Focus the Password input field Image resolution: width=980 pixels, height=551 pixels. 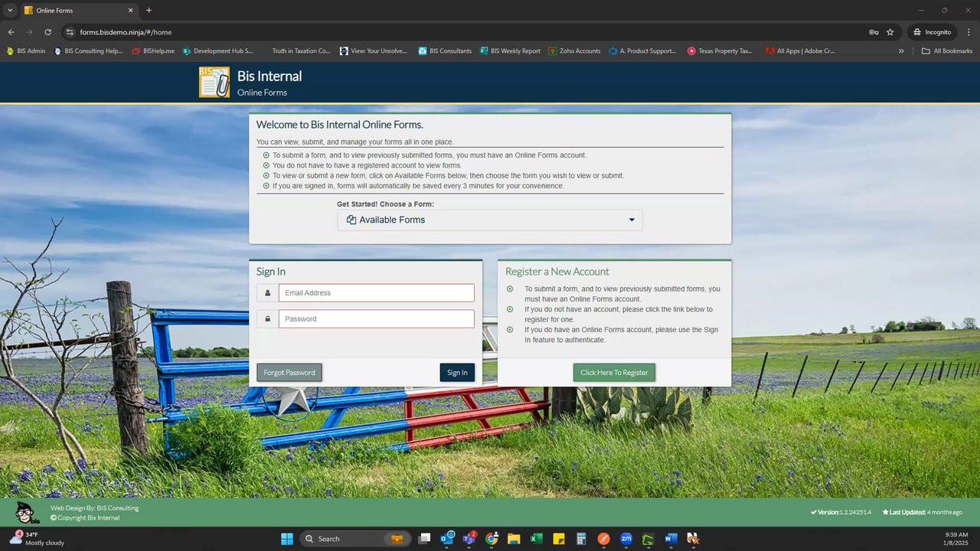click(x=377, y=319)
